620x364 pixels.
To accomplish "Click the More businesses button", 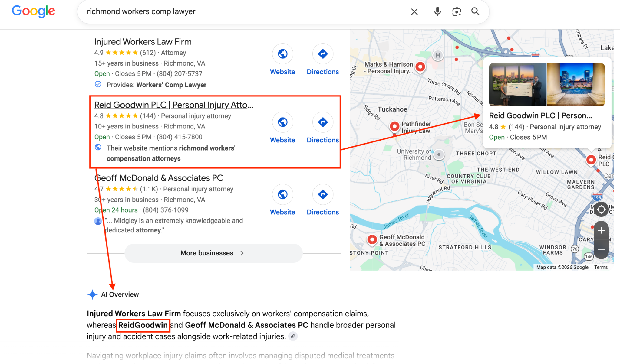I will coord(213,253).
